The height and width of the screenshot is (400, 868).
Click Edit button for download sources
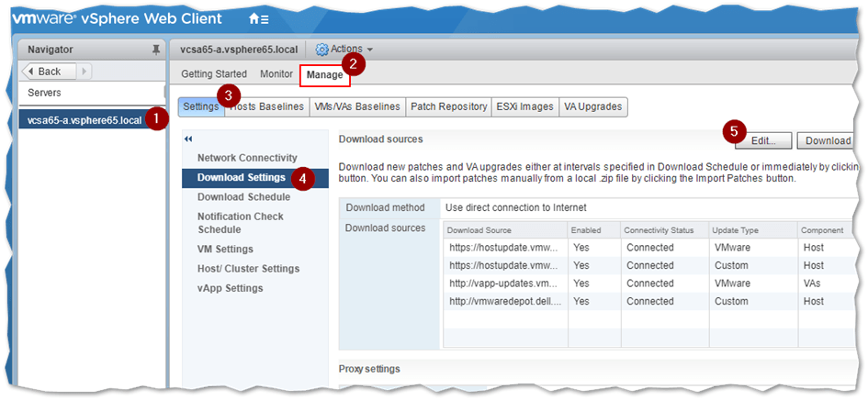click(763, 140)
